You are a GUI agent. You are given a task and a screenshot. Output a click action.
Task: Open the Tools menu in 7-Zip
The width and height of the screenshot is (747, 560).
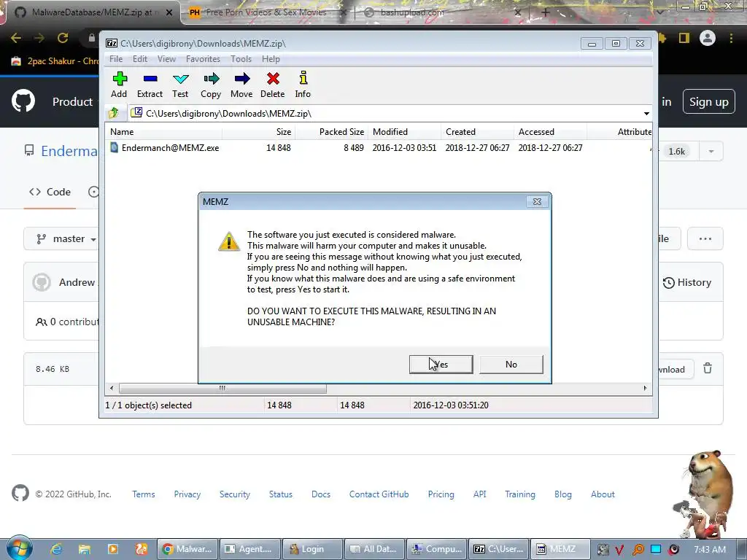coord(241,59)
